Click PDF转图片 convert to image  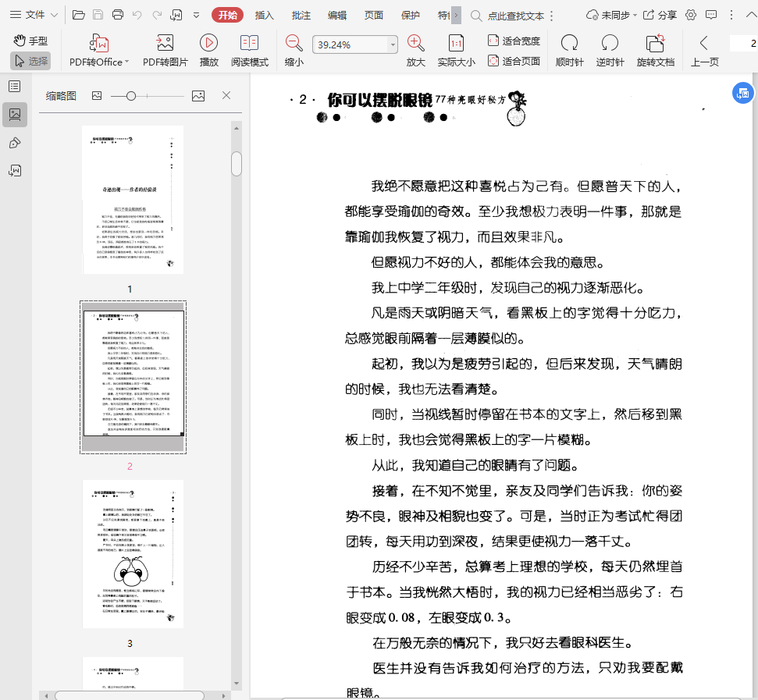(x=165, y=50)
